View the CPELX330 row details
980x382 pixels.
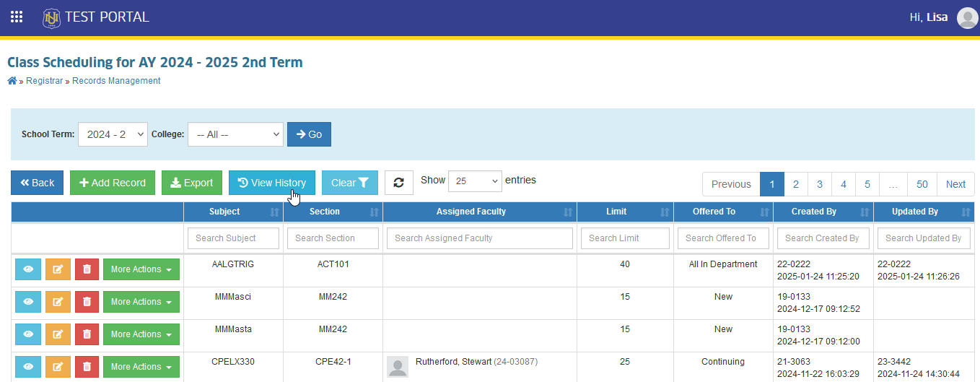point(28,367)
